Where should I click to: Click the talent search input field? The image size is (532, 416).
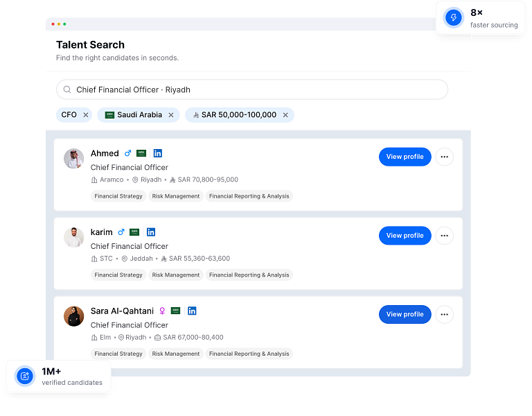[252, 89]
